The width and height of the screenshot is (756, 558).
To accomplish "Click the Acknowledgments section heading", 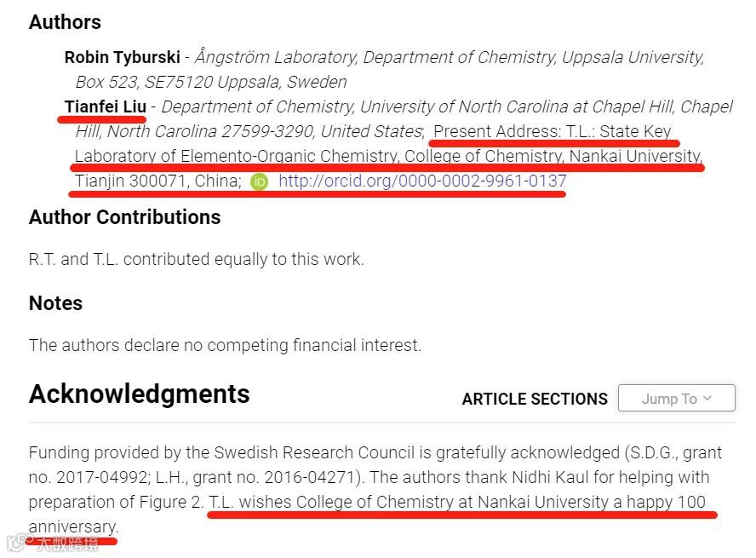I will coord(140,394).
